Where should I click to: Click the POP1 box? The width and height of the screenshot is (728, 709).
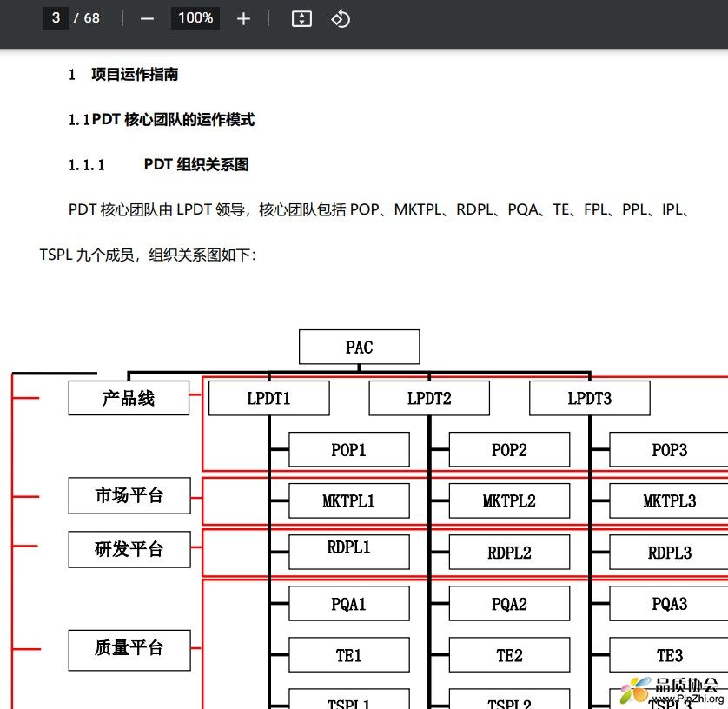(x=349, y=449)
